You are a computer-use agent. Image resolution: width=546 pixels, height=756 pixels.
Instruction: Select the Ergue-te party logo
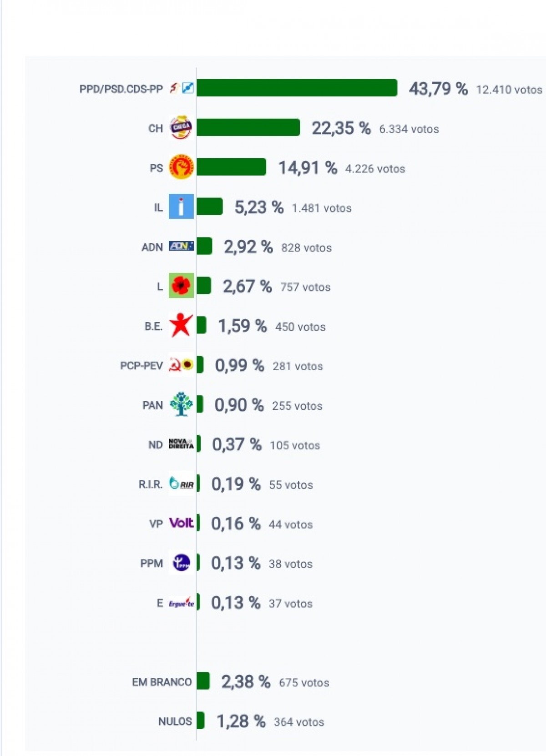pos(181,602)
